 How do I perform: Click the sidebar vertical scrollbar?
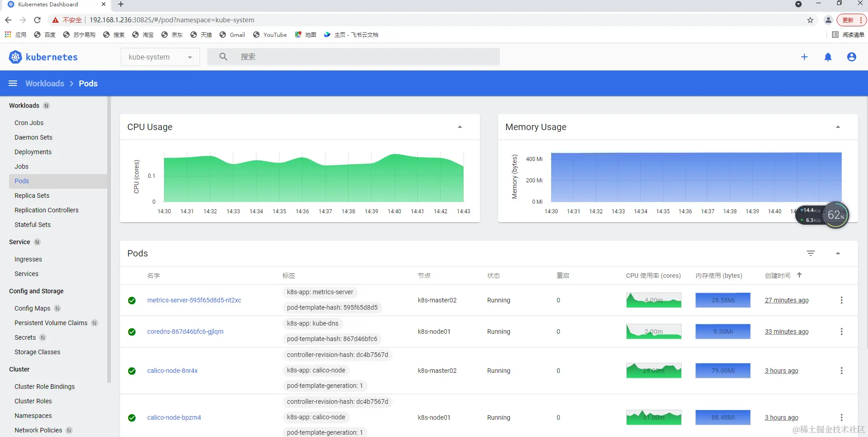pyautogui.click(x=109, y=240)
